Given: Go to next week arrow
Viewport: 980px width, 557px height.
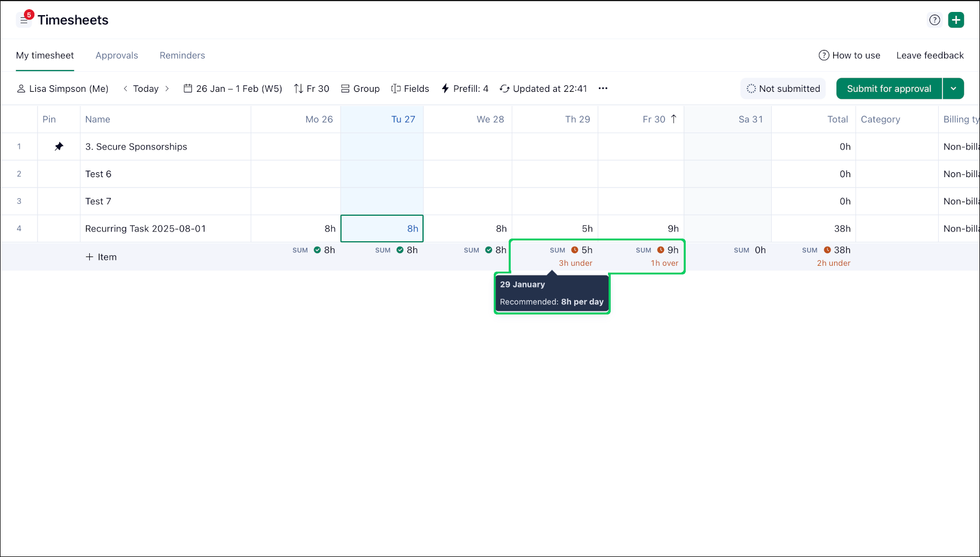Looking at the screenshot, I should click(x=167, y=89).
